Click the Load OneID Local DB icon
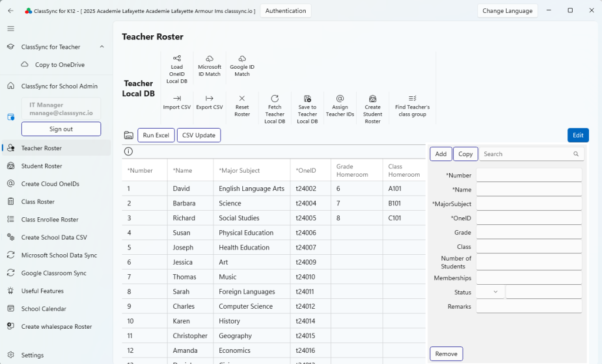 pos(176,58)
